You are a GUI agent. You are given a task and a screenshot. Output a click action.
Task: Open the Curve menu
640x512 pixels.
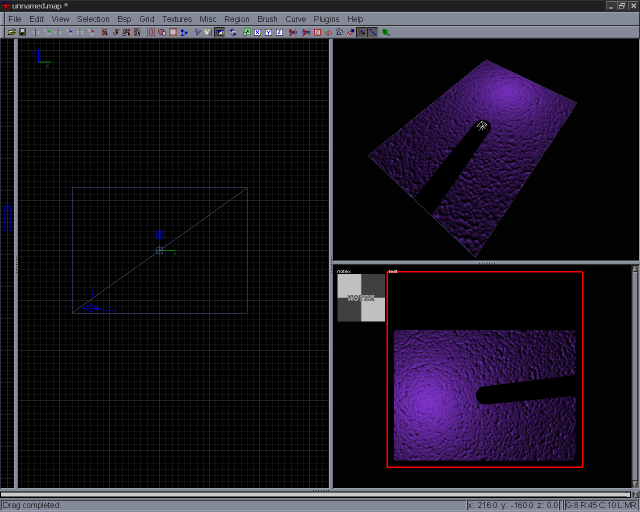295,19
